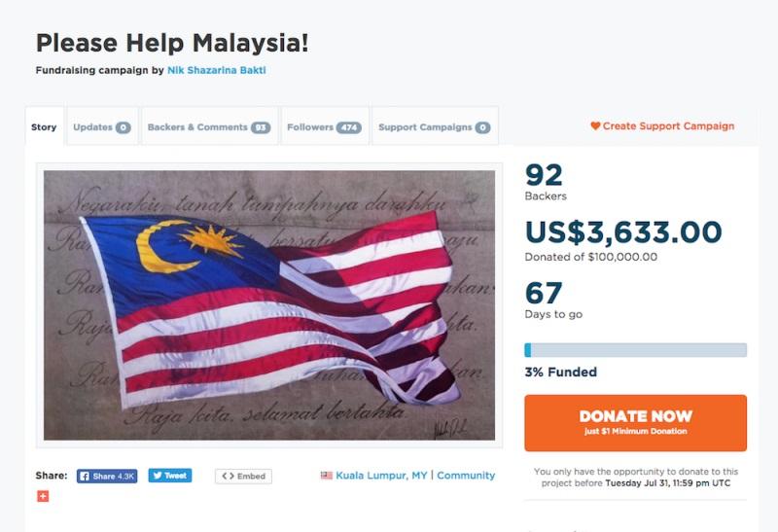View the Followers tab
Screen dimensions: 778x532
coord(325,127)
